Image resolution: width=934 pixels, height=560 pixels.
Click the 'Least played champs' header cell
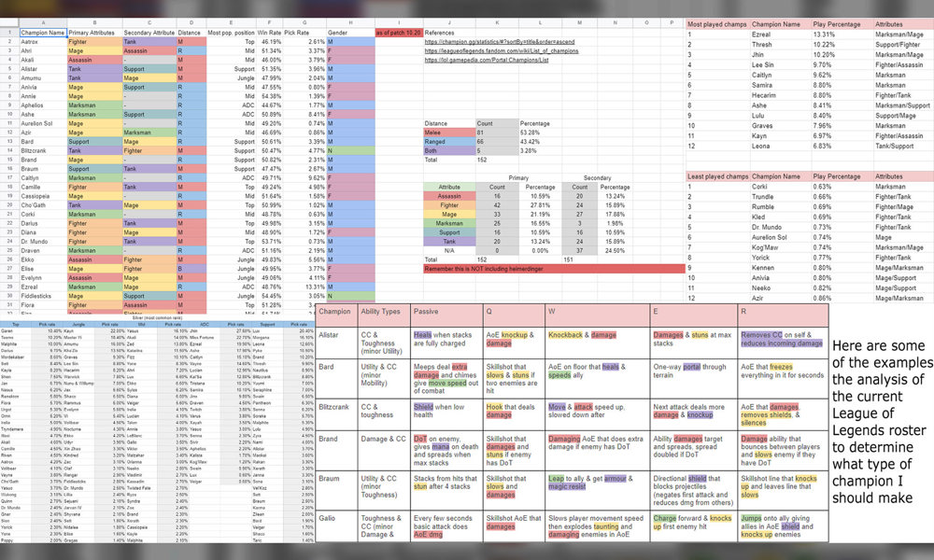[717, 176]
